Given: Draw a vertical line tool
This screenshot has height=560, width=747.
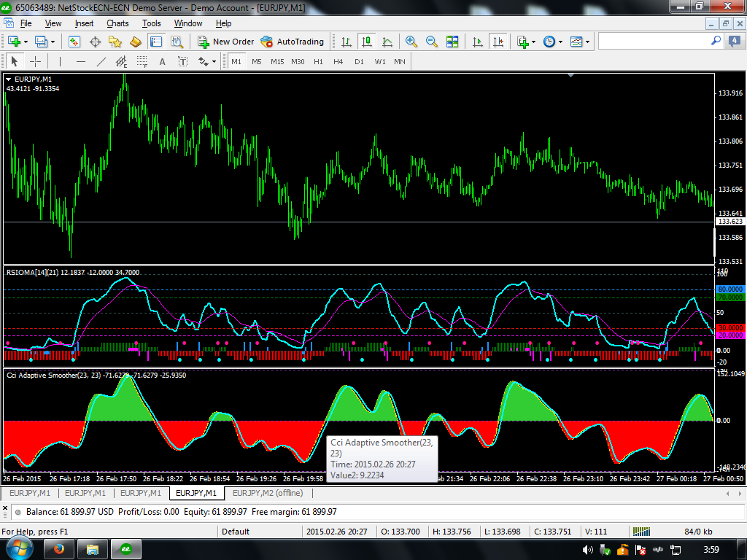Looking at the screenshot, I should pos(60,61).
